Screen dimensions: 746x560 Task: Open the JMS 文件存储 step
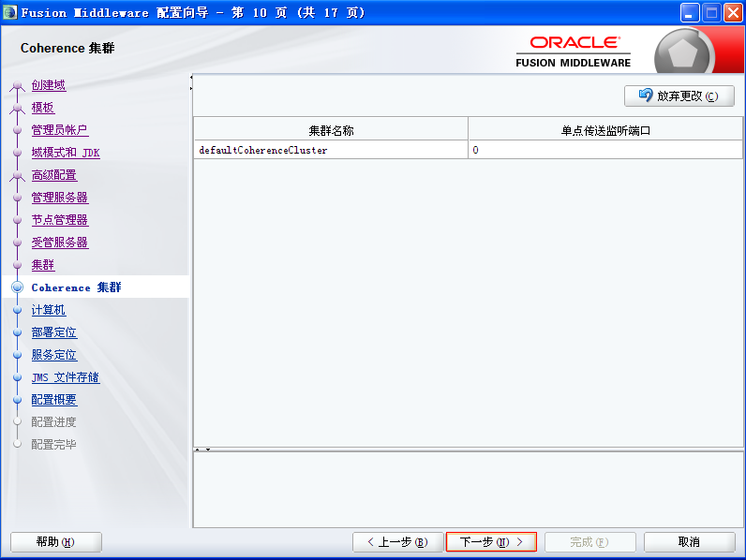[x=66, y=377]
